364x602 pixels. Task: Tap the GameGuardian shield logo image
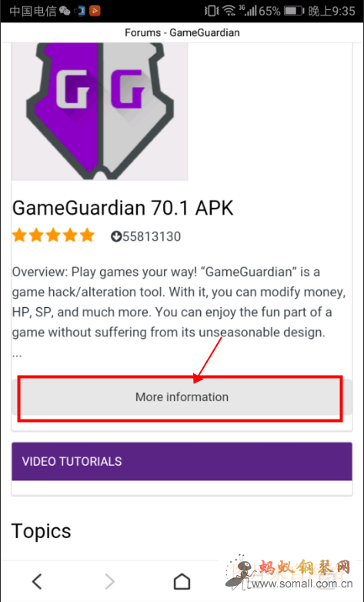tap(100, 112)
